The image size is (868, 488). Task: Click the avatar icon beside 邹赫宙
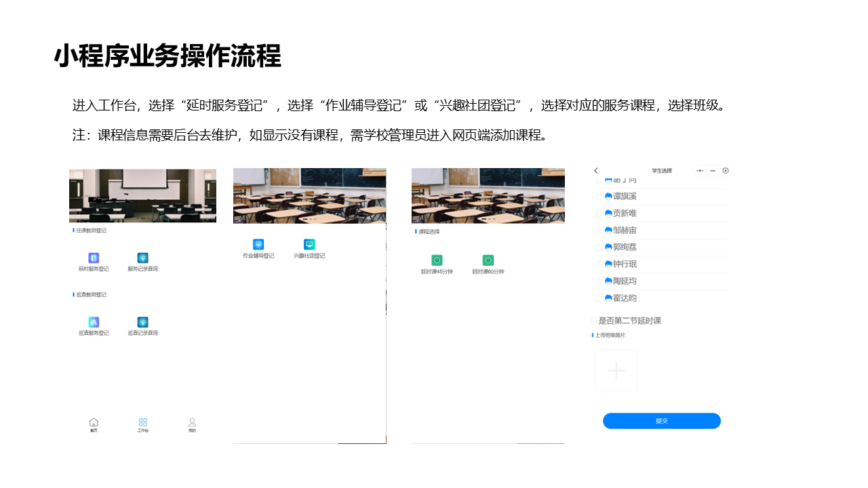(608, 230)
